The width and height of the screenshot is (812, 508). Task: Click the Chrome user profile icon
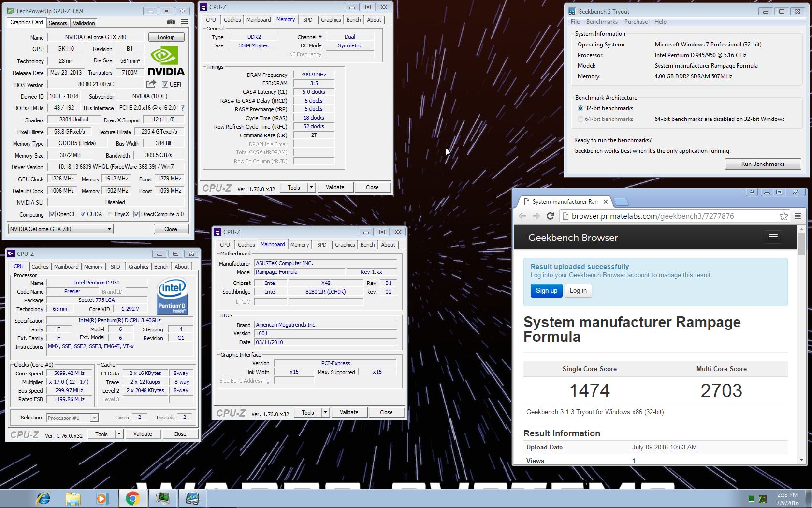tap(752, 192)
